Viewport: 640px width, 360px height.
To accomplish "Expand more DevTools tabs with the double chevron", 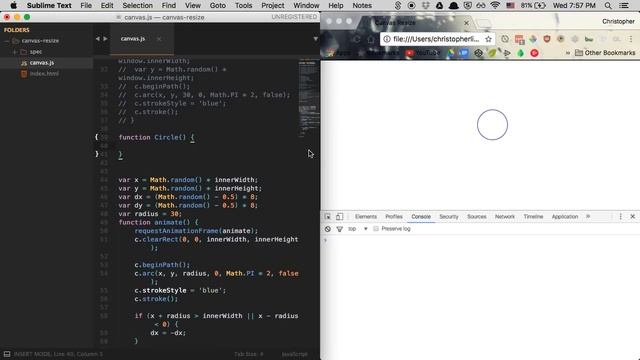I will pyautogui.click(x=588, y=217).
